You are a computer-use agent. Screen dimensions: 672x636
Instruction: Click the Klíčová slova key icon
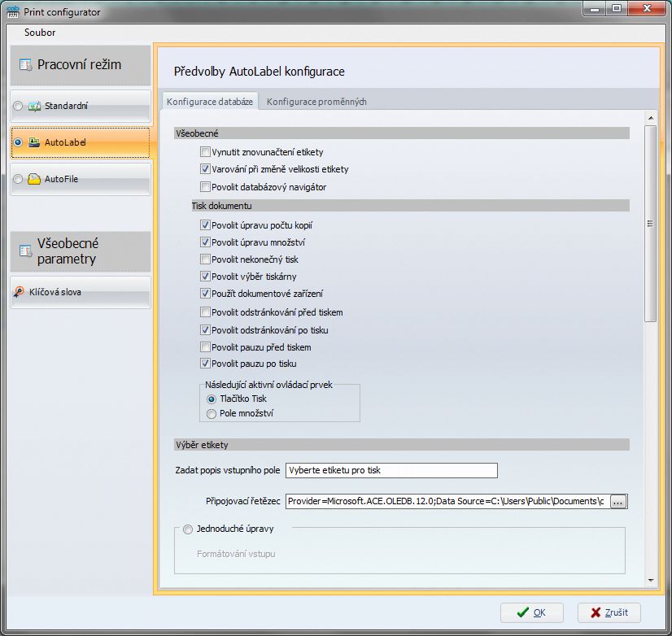coord(19,292)
